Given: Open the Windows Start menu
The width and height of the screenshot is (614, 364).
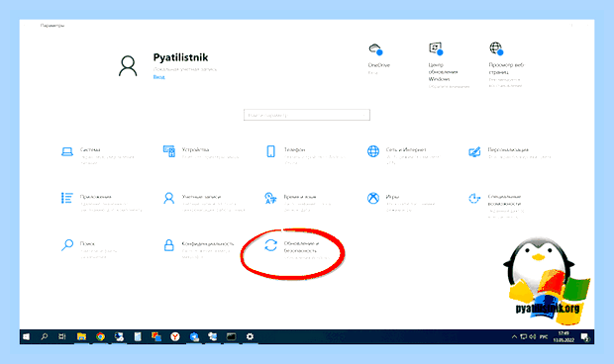Looking at the screenshot, I should (x=26, y=336).
